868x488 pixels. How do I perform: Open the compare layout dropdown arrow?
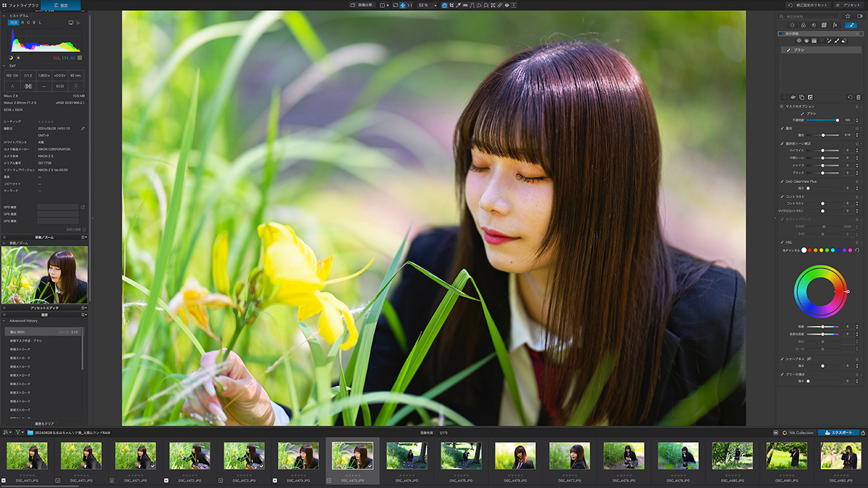click(x=388, y=5)
